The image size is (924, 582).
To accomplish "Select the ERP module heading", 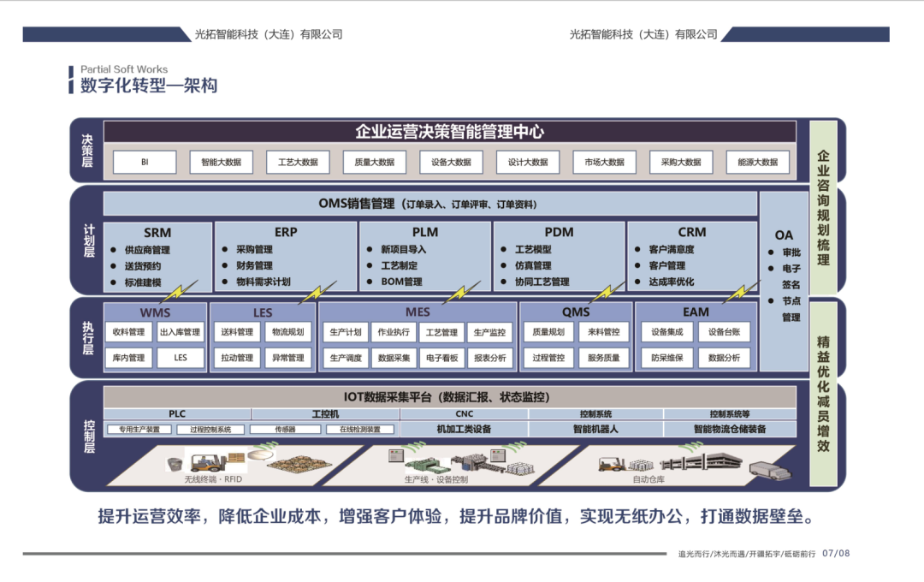I will click(286, 232).
